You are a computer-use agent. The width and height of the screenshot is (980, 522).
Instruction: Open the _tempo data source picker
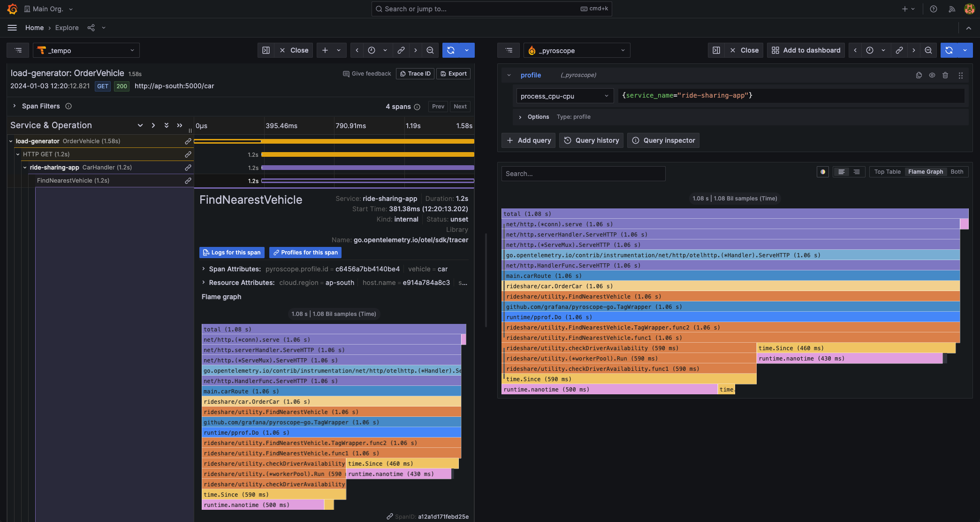click(x=86, y=50)
